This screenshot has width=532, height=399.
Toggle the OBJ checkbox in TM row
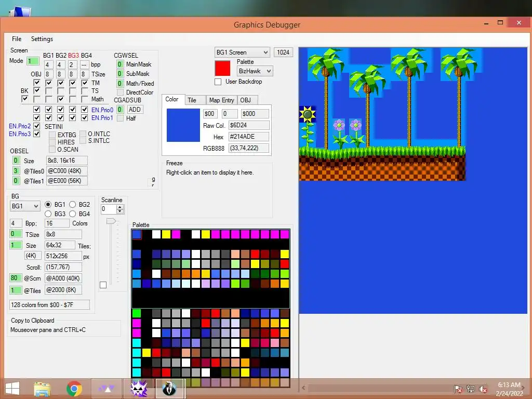[x=37, y=83]
